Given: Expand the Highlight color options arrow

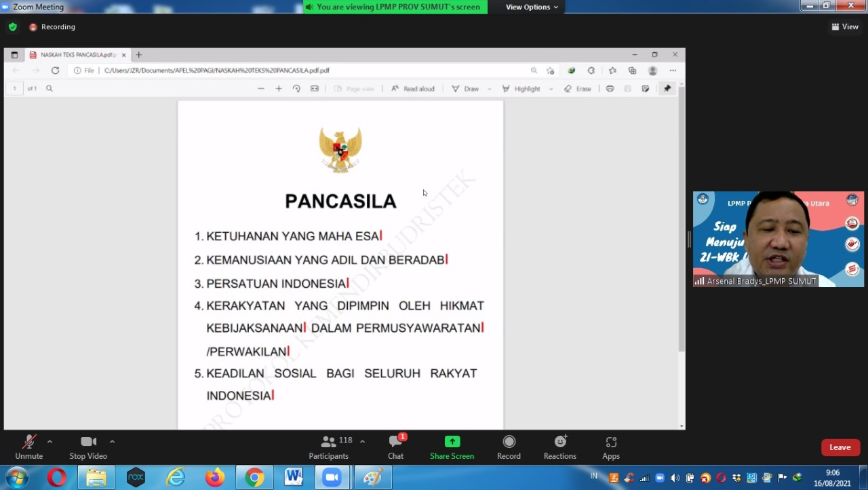Looking at the screenshot, I should pyautogui.click(x=551, y=89).
